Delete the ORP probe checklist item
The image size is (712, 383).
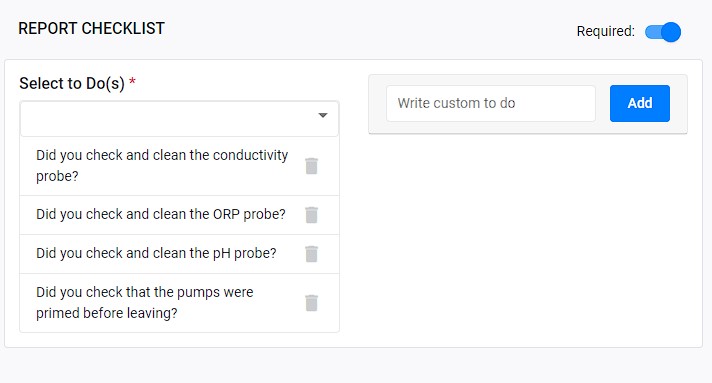[x=312, y=215]
